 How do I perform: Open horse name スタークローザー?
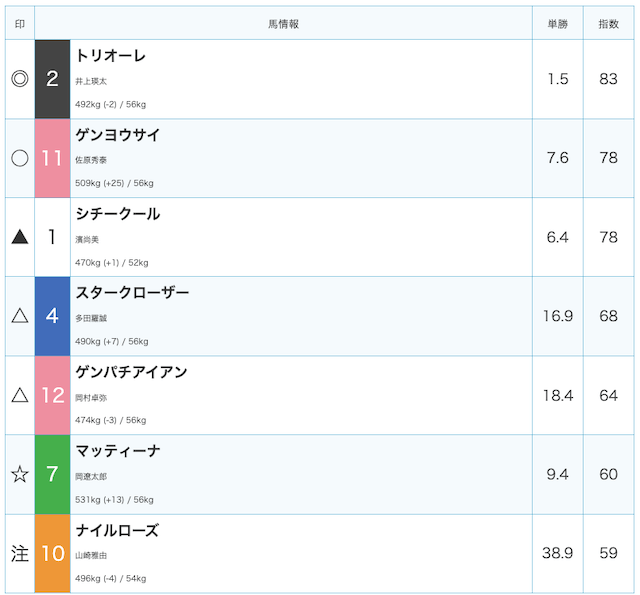[x=132, y=293]
